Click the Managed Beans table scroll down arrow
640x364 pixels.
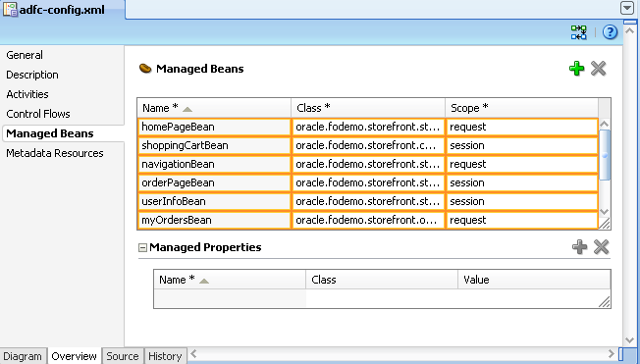(x=605, y=211)
